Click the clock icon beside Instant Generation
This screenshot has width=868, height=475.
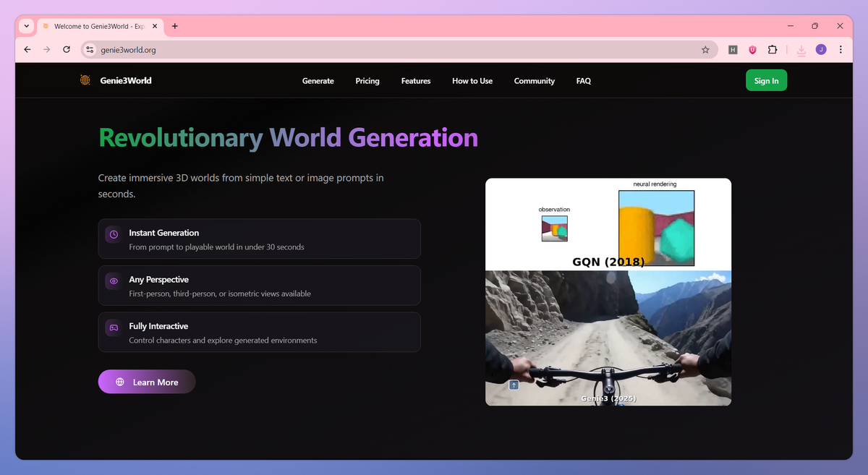tap(114, 234)
